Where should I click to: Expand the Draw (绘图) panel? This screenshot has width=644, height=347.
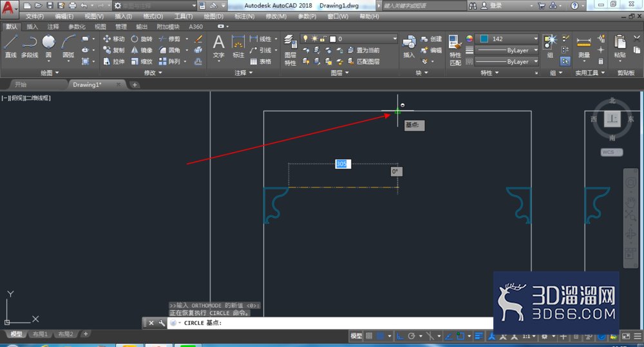(50, 73)
